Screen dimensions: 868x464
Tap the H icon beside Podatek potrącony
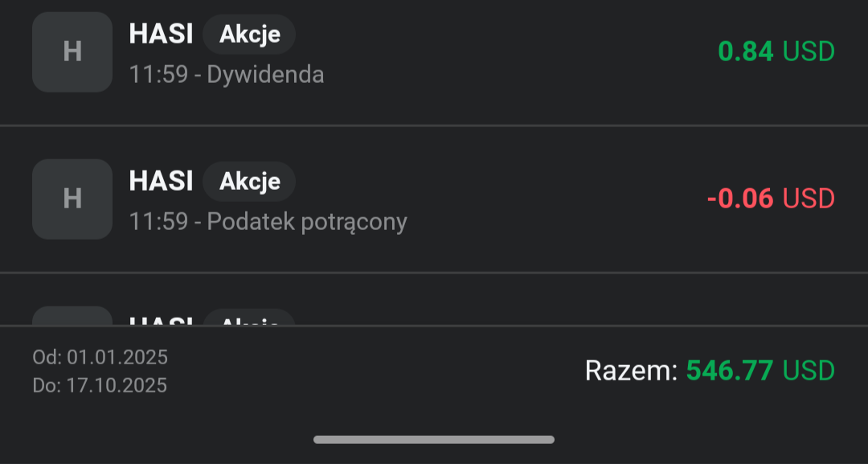(x=72, y=199)
